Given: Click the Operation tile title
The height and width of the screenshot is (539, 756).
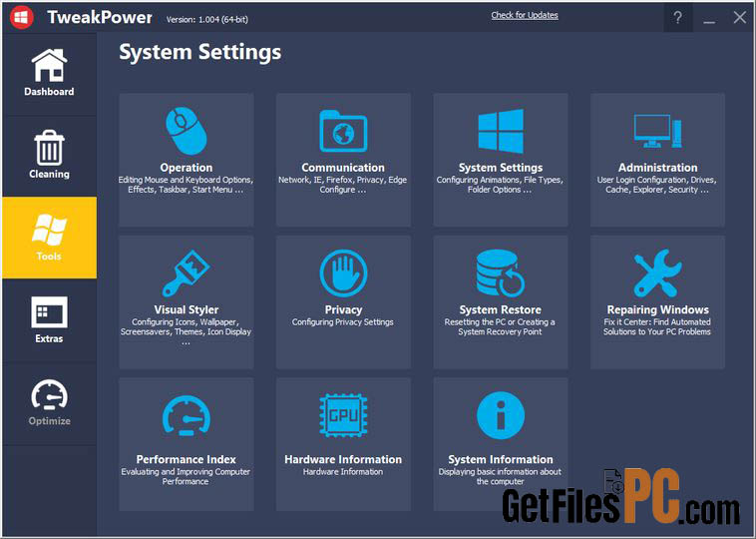Looking at the screenshot, I should tap(187, 168).
